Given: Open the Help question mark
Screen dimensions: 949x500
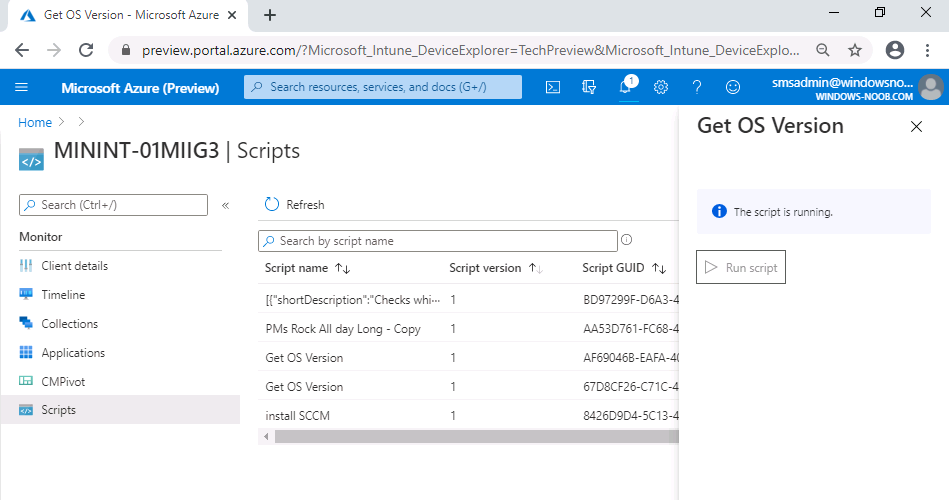Looking at the screenshot, I should pos(697,87).
